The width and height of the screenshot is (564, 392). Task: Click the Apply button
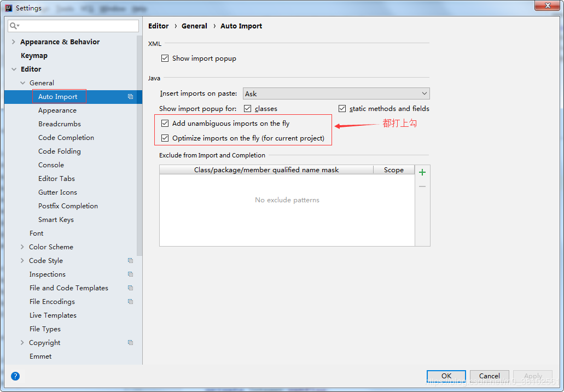(x=533, y=376)
